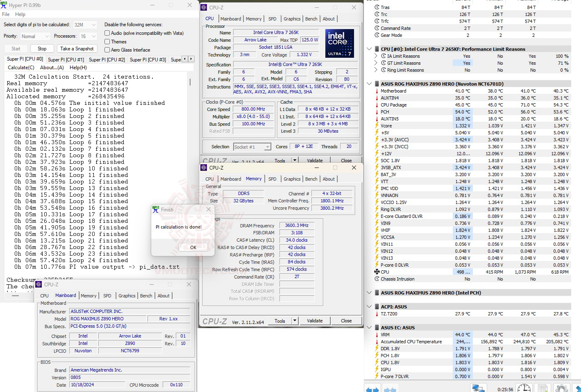
Task: Select the Mainboard tab in the top CPU-Z window
Action: (231, 19)
